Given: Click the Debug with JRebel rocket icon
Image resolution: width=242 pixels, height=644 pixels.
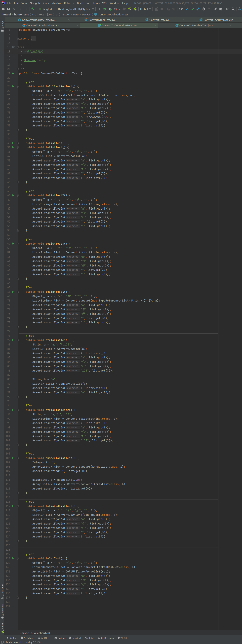Looking at the screenshot, I should click(x=135, y=9).
